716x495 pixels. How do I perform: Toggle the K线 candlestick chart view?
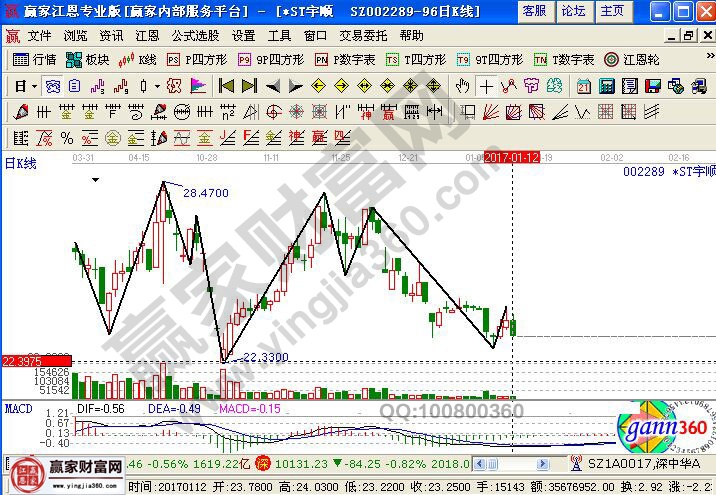[x=139, y=60]
